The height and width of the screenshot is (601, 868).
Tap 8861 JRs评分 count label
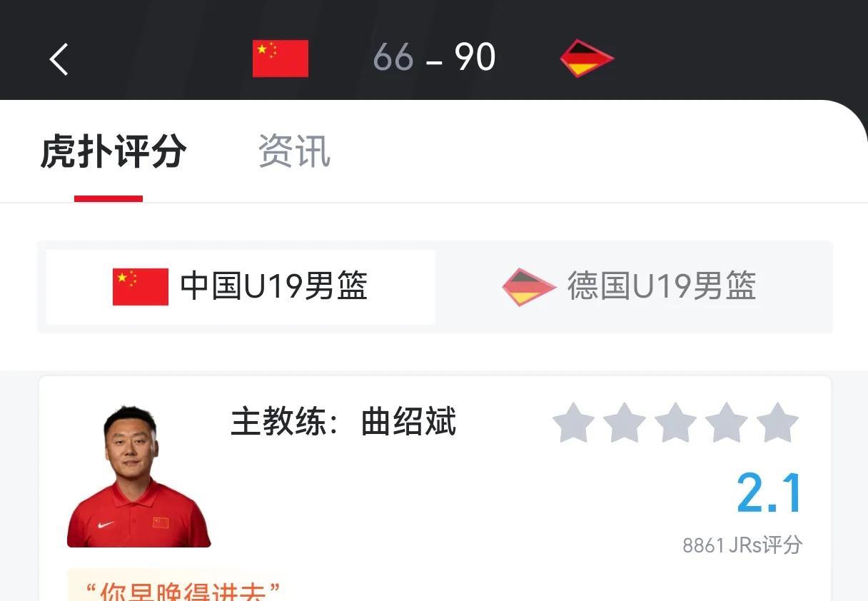tap(742, 545)
